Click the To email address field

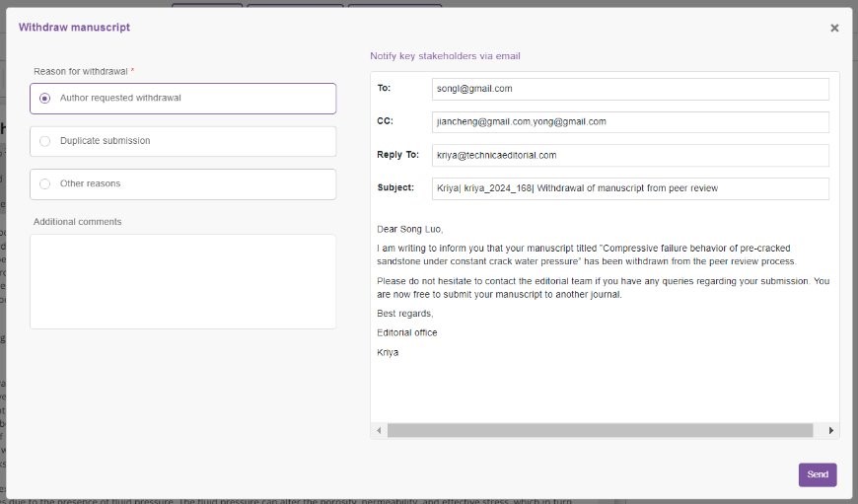point(630,89)
